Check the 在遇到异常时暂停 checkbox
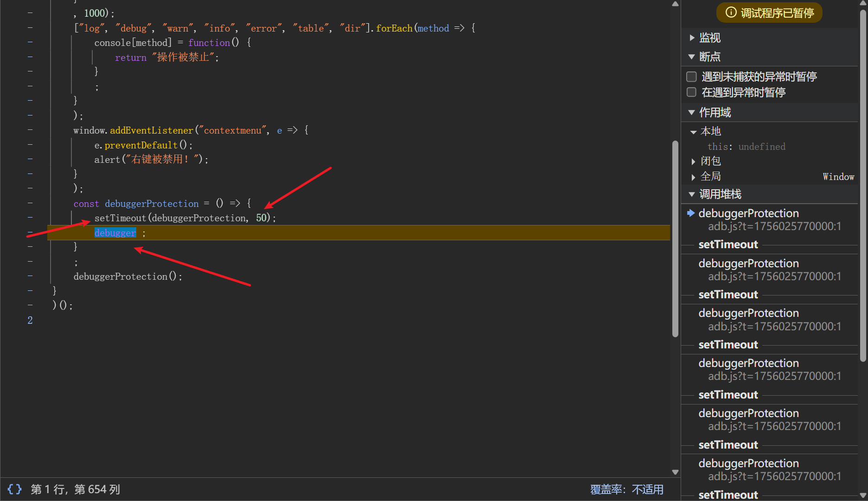This screenshot has height=501, width=868. pyautogui.click(x=691, y=92)
